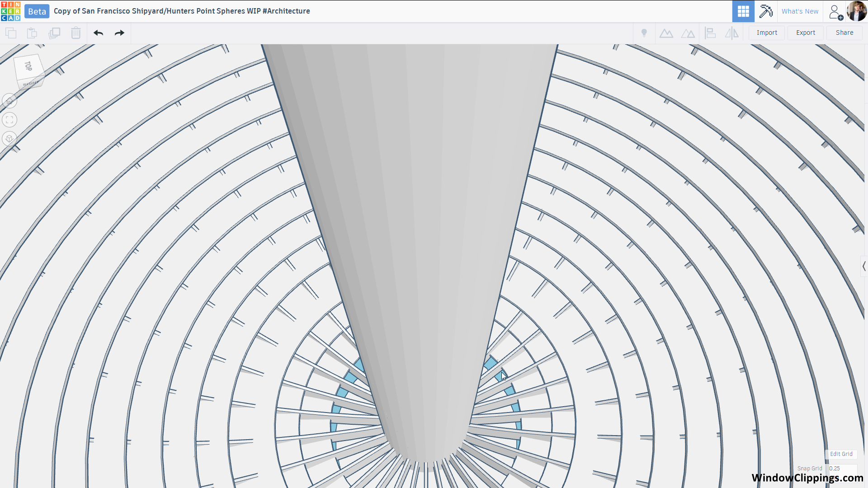The image size is (868, 488).
Task: Click the Edit Grid button
Action: point(841,454)
